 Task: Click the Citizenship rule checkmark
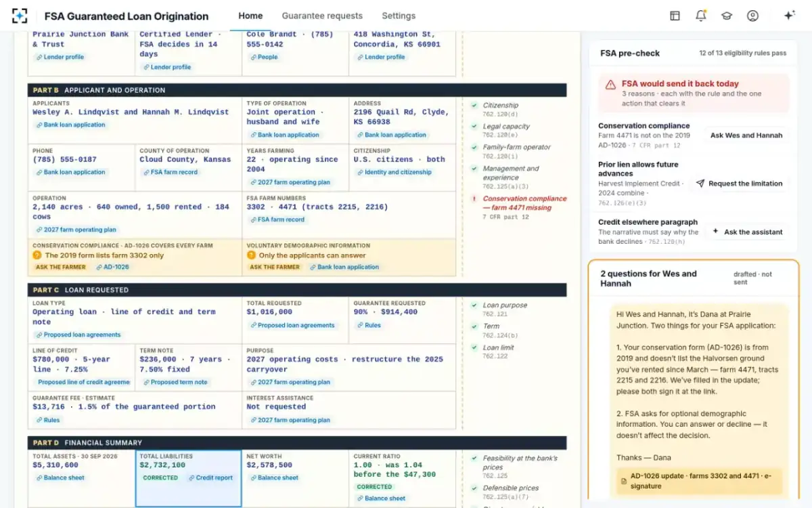(x=474, y=106)
